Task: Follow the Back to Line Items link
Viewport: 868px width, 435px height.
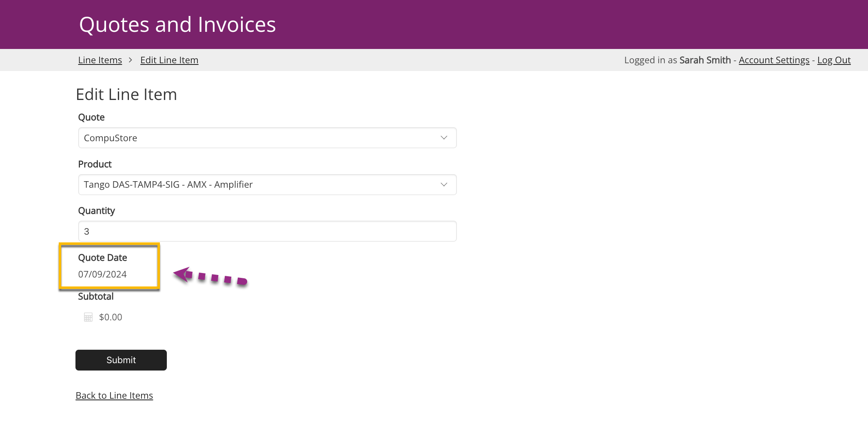Action: tap(114, 395)
